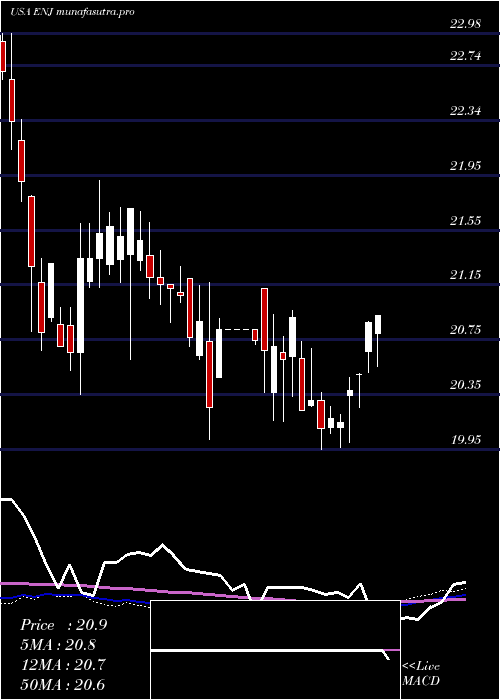
Task: Select the 22.34 price axis label
Action: tap(465, 111)
